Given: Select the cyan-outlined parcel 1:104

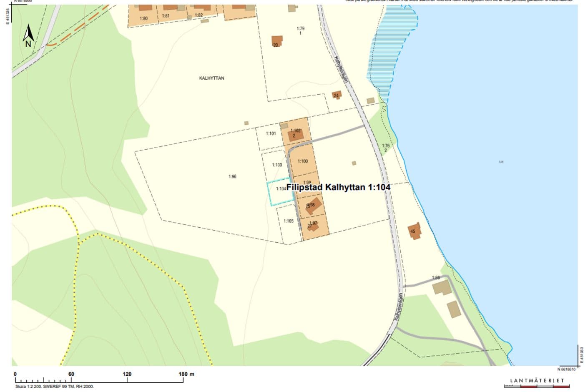Looking at the screenshot, I should click(281, 192).
